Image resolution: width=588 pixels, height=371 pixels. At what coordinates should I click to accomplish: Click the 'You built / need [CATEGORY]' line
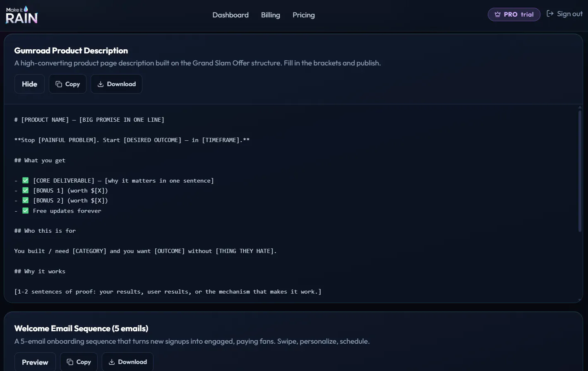[x=146, y=251]
